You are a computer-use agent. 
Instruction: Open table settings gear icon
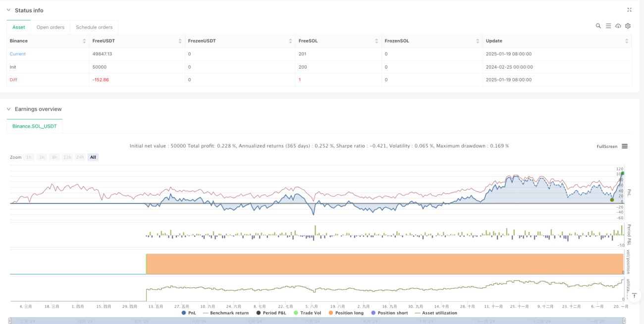pos(628,26)
